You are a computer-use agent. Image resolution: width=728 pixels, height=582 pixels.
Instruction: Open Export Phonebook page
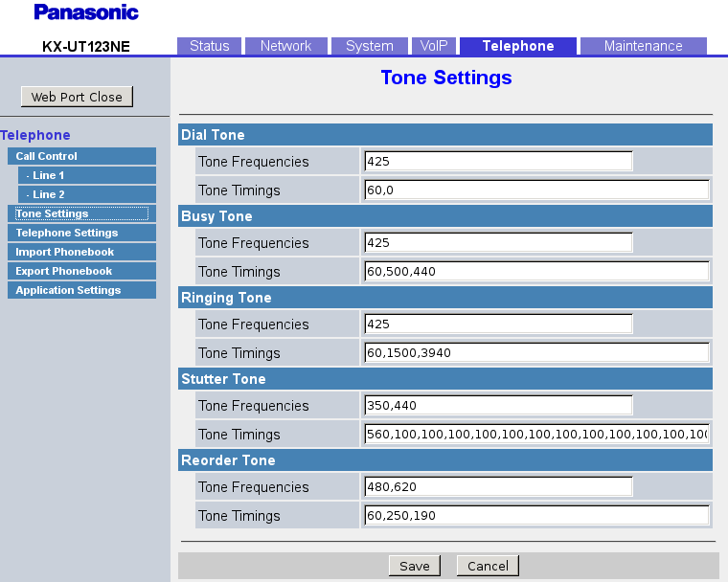[81, 271]
